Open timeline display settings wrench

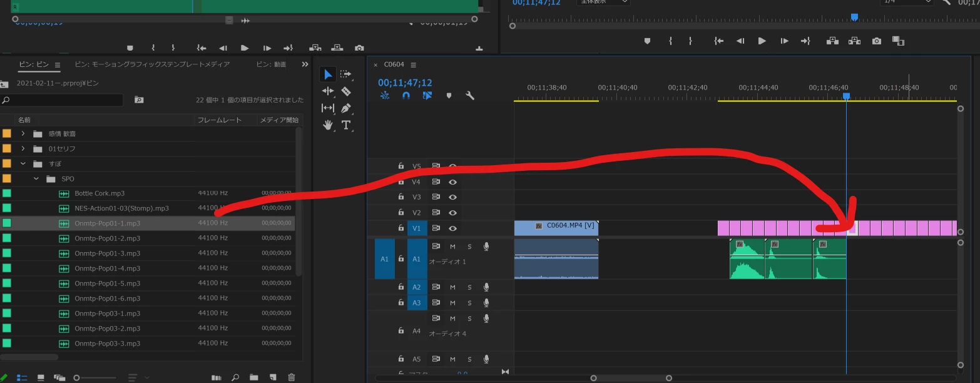tap(470, 96)
